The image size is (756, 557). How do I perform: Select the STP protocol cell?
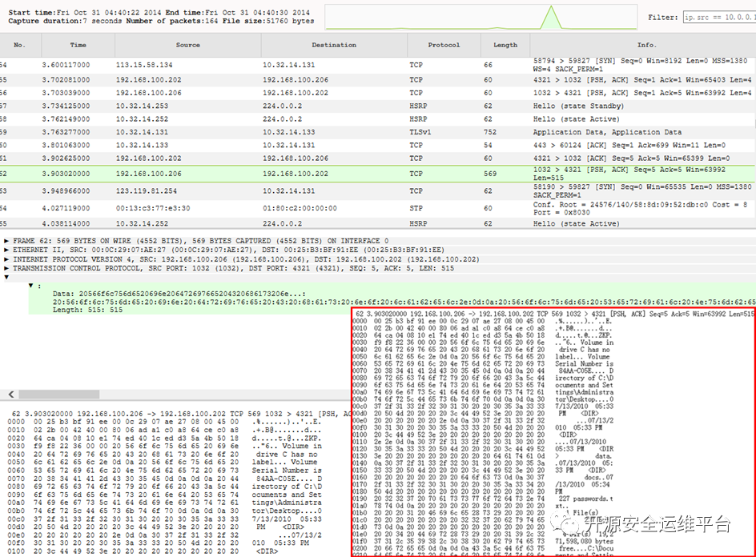(x=416, y=208)
